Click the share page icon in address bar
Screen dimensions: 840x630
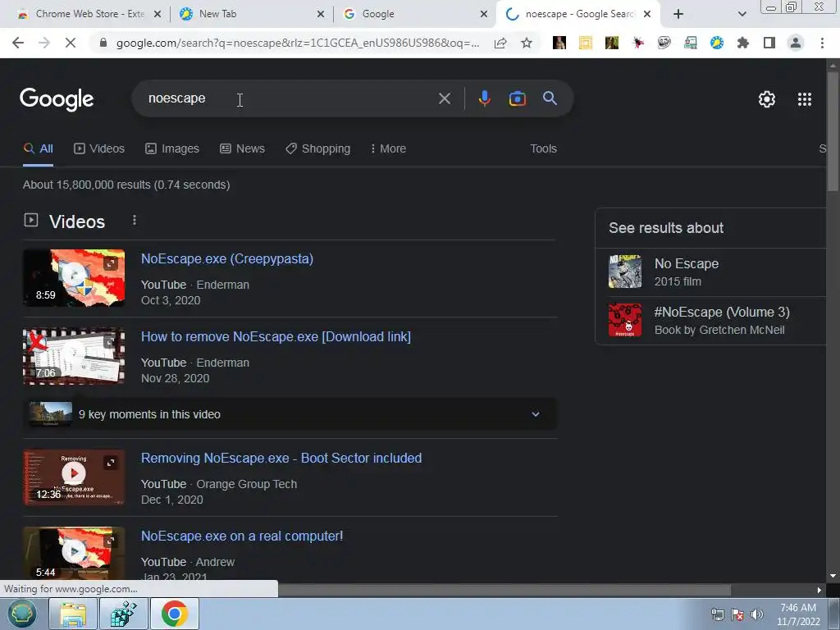pyautogui.click(x=500, y=43)
